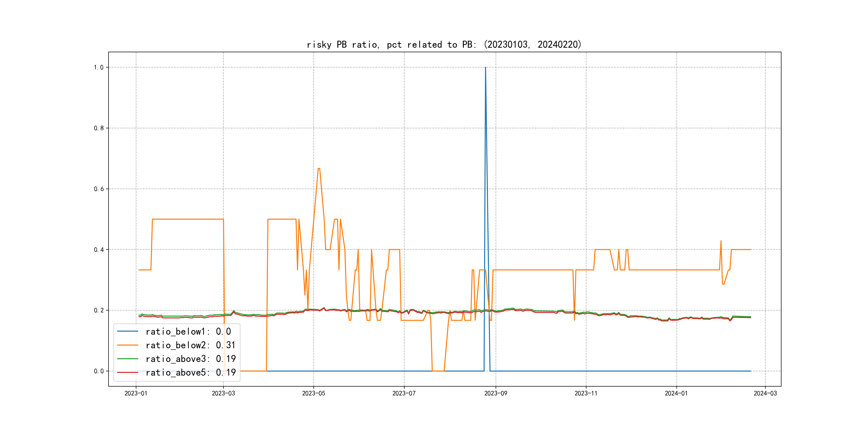Select the 'ratio_below2: 0.31' legend label
The image size is (868, 434).
pyautogui.click(x=190, y=345)
